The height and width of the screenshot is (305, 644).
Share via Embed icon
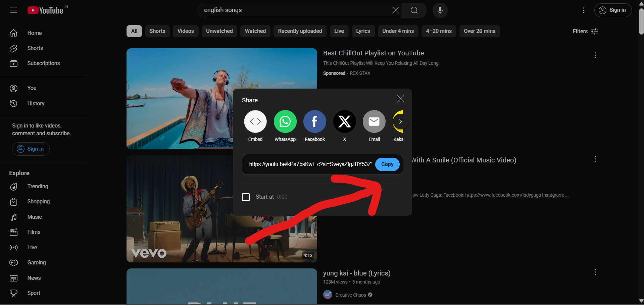(x=255, y=121)
